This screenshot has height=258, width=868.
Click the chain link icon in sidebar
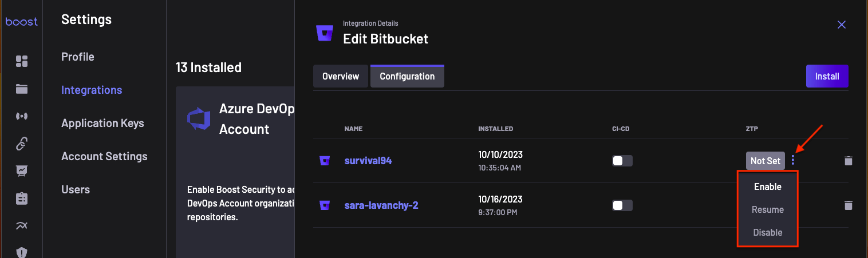(22, 144)
